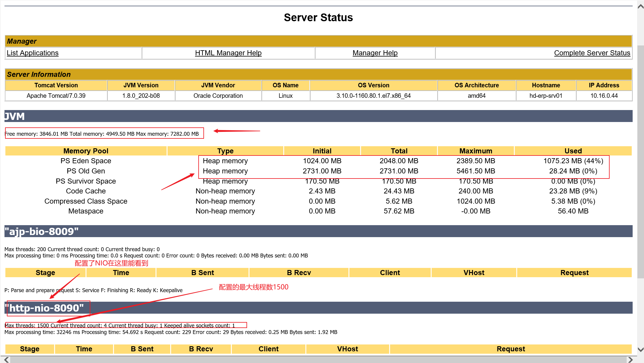
Task: Click the horizontal scrollbar left arrow
Action: (6, 360)
